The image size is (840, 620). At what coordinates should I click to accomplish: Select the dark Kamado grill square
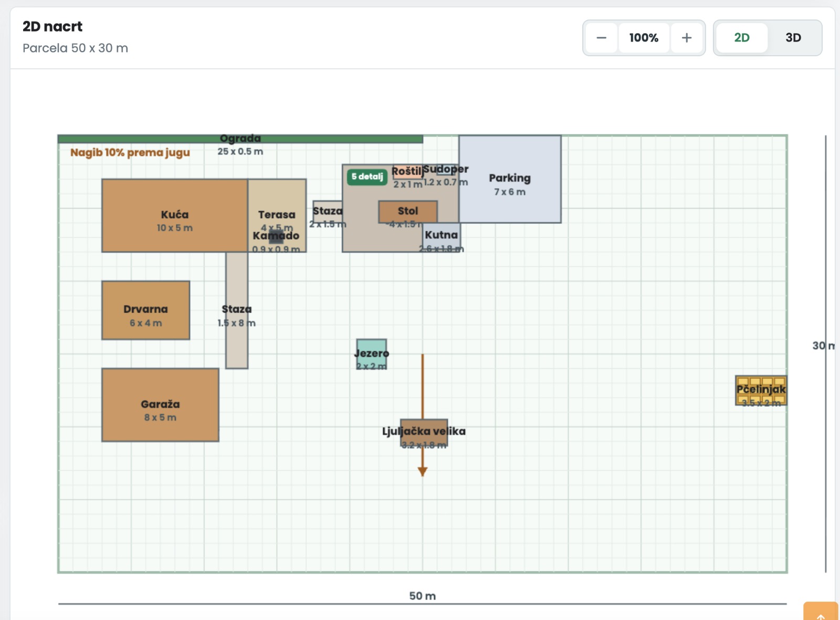point(276,236)
